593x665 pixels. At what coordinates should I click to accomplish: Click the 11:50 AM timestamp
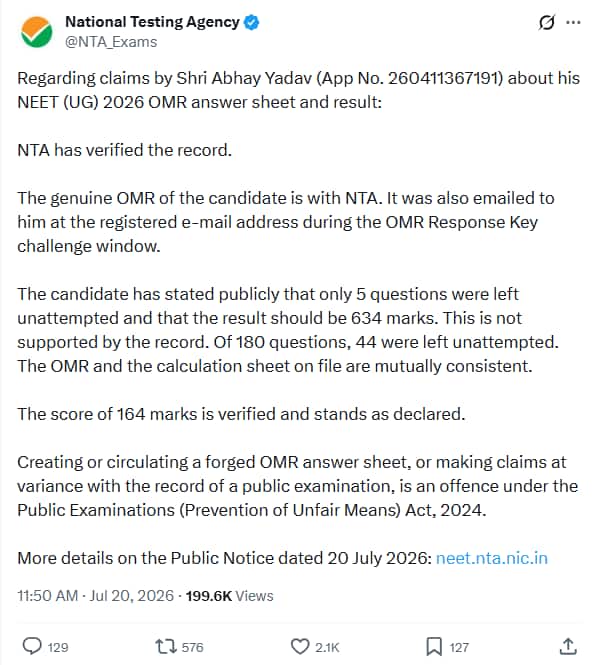(48, 595)
